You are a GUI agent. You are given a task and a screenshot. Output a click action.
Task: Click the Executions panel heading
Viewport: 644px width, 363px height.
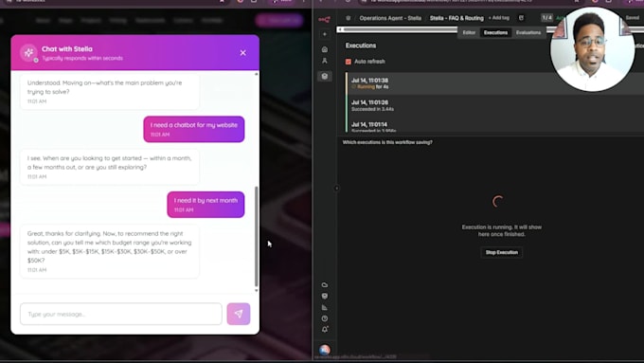(x=361, y=45)
